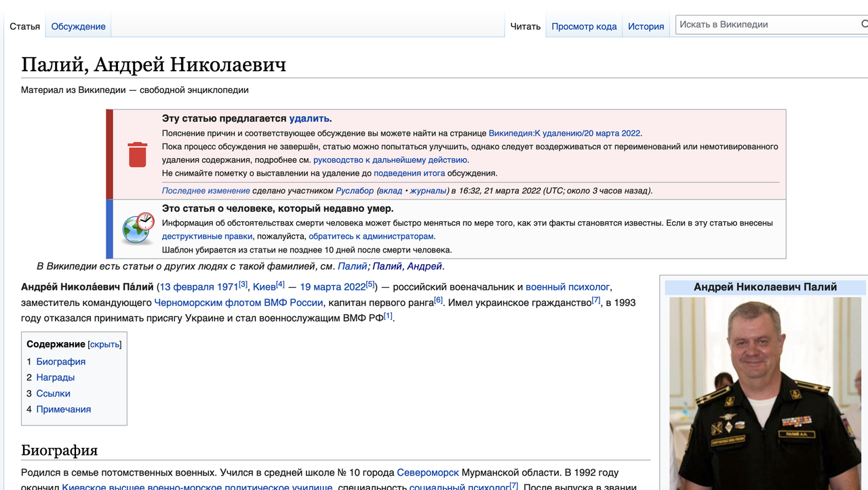
Task: Click footnote reference [1] after ВМФ РФ
Action: [389, 316]
